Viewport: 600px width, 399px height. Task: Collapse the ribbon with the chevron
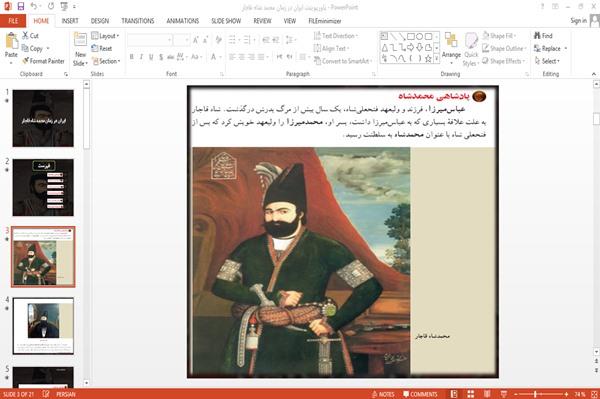(x=593, y=74)
